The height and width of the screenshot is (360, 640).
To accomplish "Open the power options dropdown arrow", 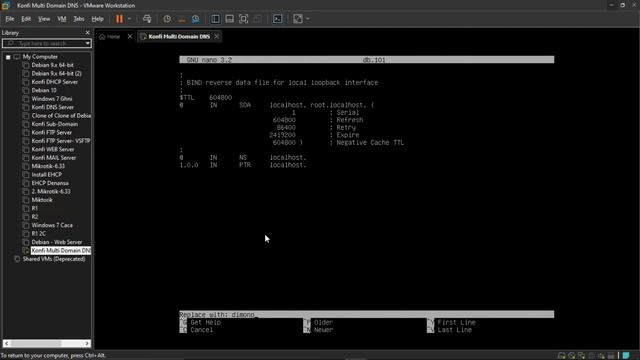I will pos(129,19).
